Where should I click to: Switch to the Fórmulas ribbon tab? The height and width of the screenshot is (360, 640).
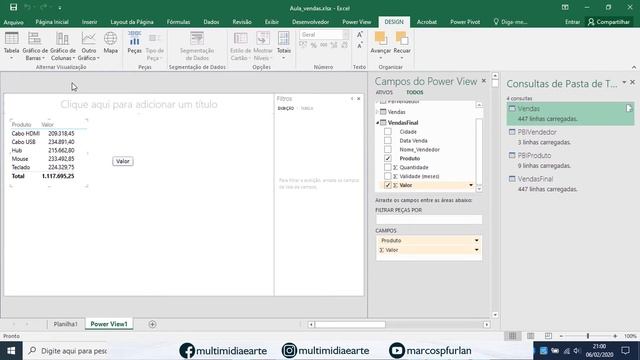coord(178,22)
